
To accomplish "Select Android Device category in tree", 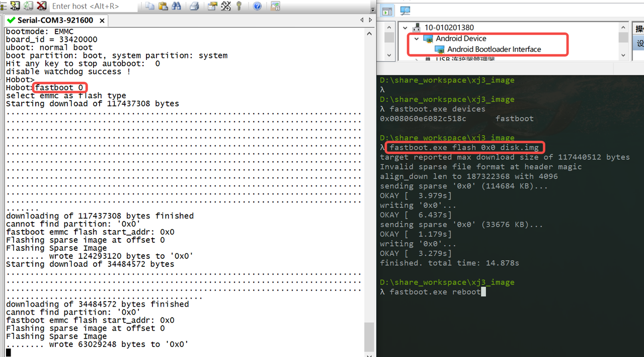I will click(x=461, y=38).
